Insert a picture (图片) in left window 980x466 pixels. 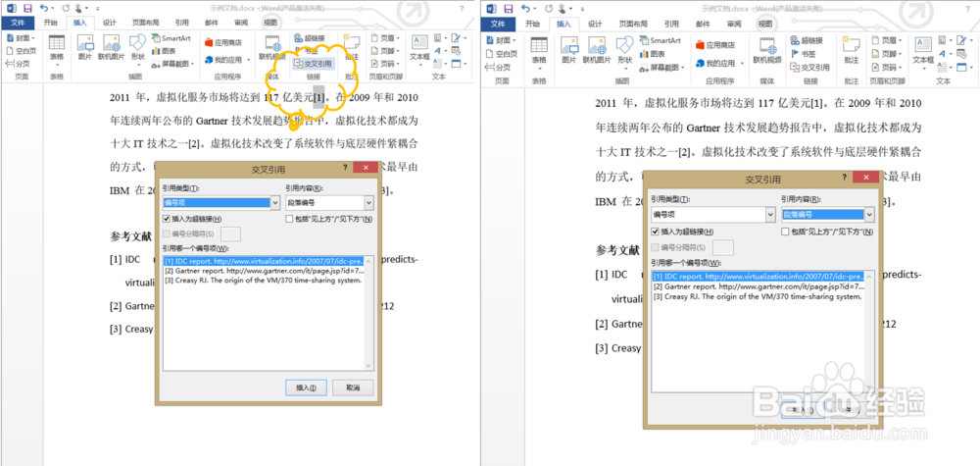pyautogui.click(x=85, y=48)
